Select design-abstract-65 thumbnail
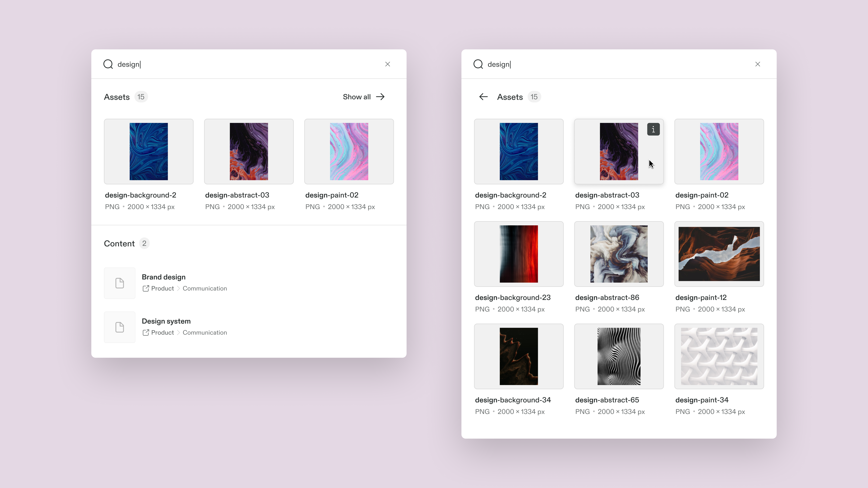The width and height of the screenshot is (868, 488). pyautogui.click(x=619, y=356)
